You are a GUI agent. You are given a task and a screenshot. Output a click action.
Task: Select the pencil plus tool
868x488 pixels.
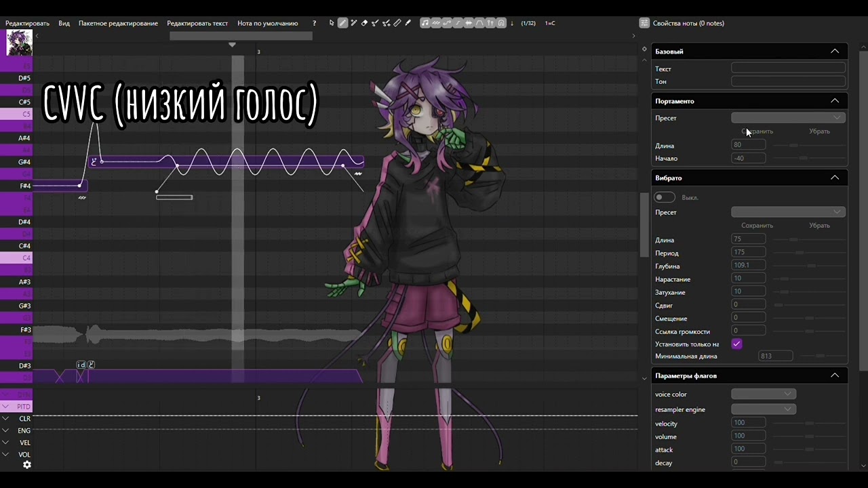[x=353, y=23]
